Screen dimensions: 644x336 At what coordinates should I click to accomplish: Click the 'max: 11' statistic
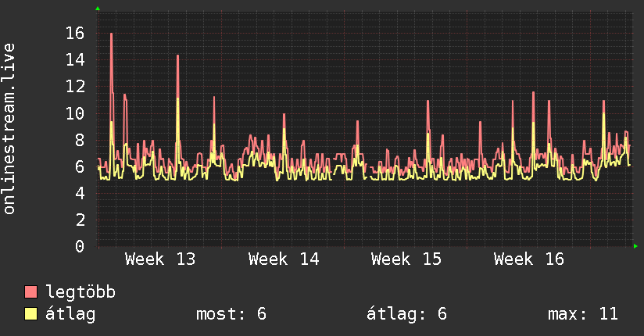[x=583, y=314]
